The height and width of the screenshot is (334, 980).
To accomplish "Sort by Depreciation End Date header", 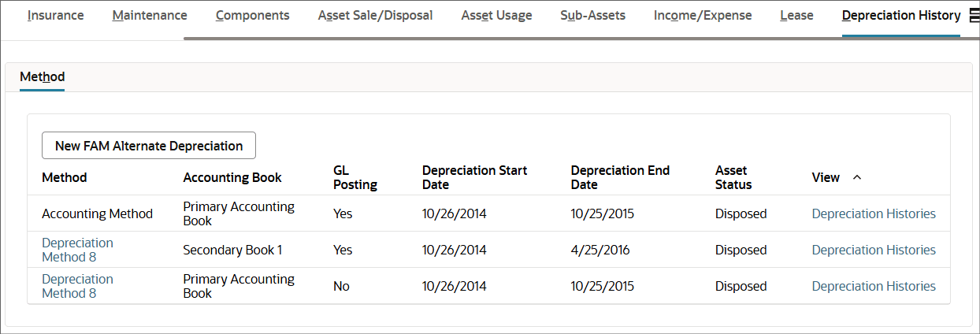I will (621, 177).
